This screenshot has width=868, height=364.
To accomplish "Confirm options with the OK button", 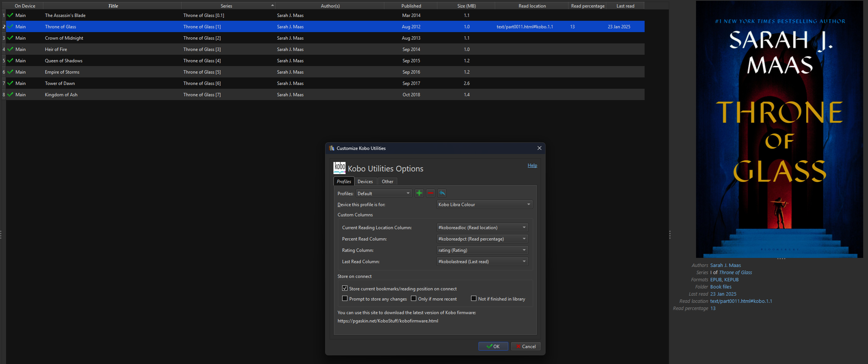I will 493,346.
